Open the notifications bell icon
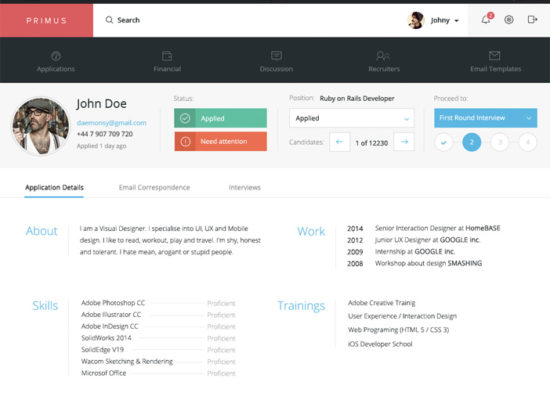Image resolution: width=550 pixels, height=400 pixels. 486,20
